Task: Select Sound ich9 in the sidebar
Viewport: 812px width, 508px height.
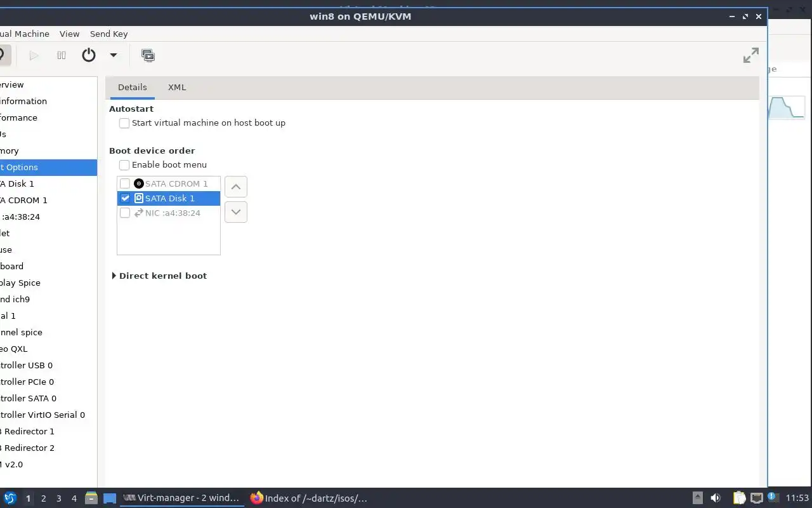Action: click(x=48, y=299)
